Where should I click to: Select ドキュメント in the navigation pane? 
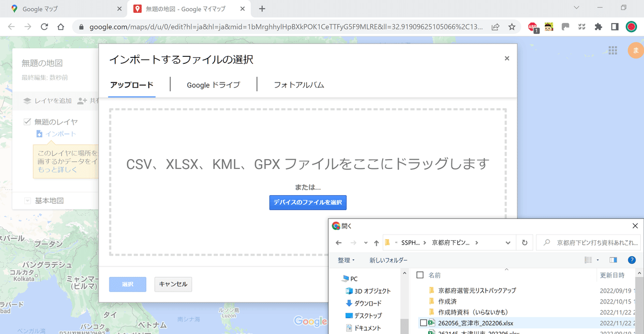pyautogui.click(x=363, y=328)
